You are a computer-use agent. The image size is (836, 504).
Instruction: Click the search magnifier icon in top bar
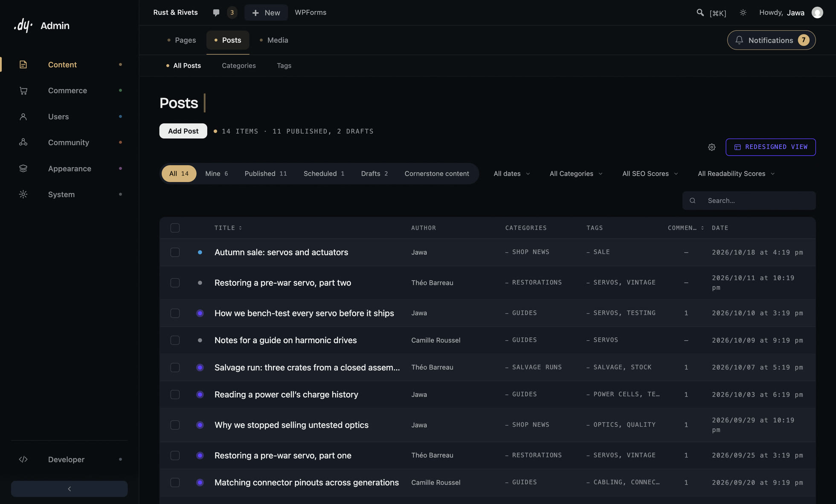[x=700, y=13]
